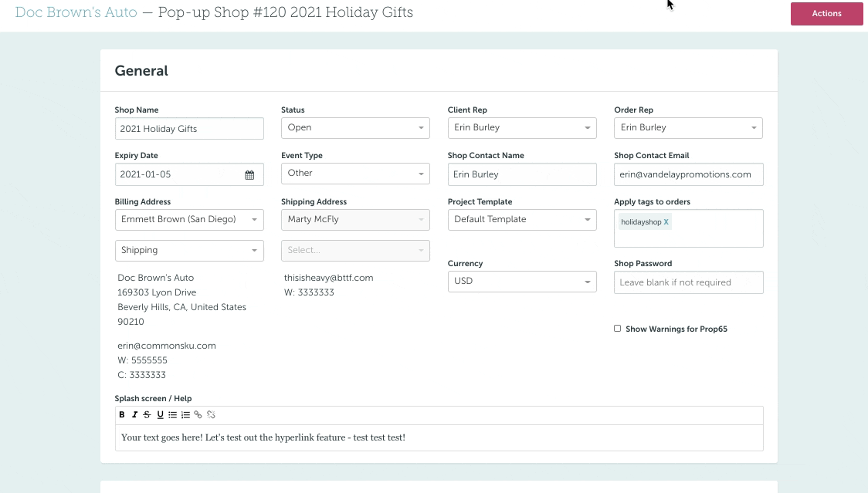The width and height of the screenshot is (868, 493).
Task: Expand the Project Template dropdown
Action: click(x=522, y=220)
